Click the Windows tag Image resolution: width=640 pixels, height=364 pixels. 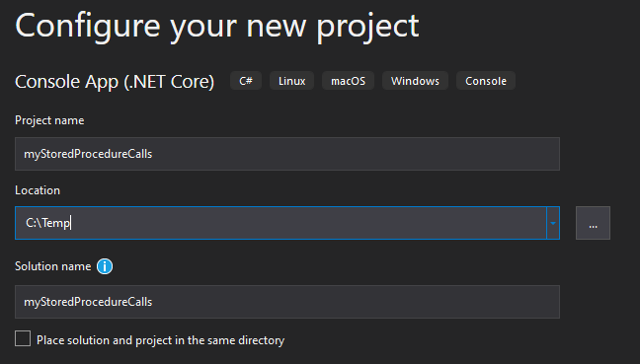(415, 81)
